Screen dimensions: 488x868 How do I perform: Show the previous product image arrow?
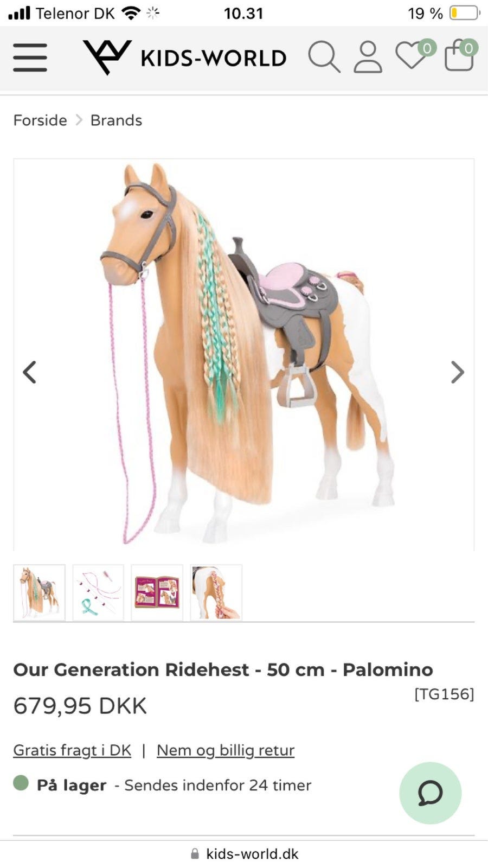(x=30, y=372)
